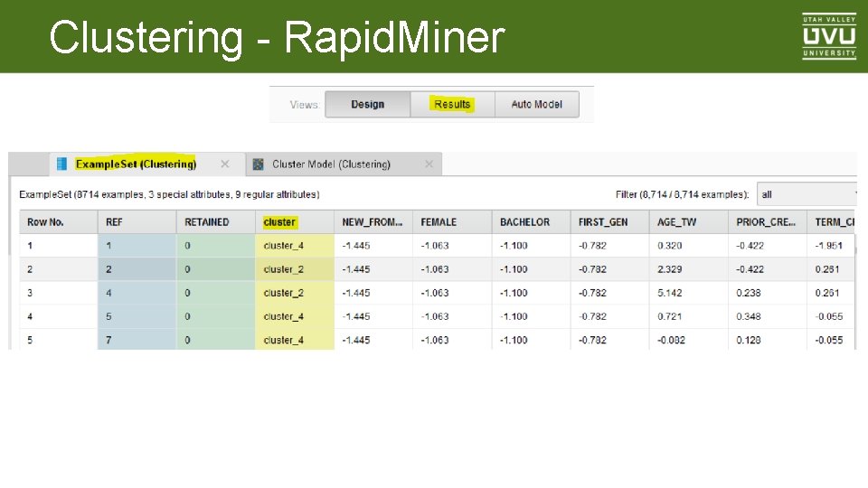The height and width of the screenshot is (488, 868).
Task: Click the FEMALE column header
Action: (452, 222)
